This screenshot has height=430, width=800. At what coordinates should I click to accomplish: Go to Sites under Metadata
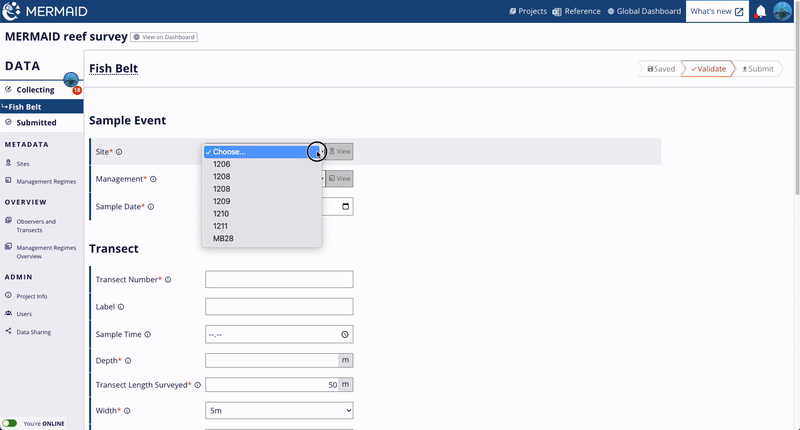click(23, 163)
